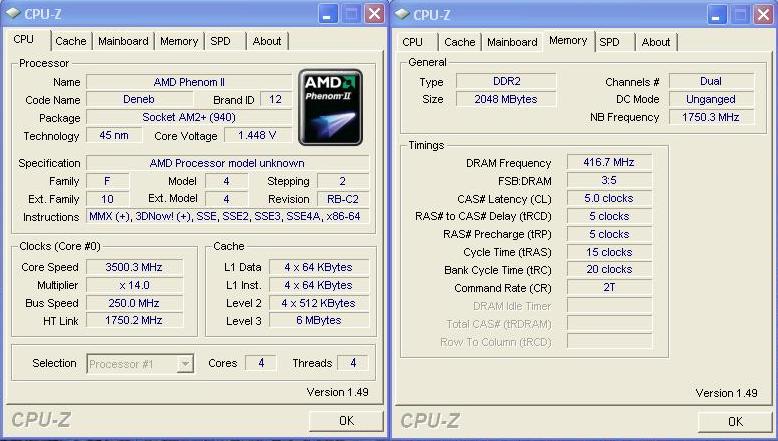Select Mainboard tab in right CPU-Z window
This screenshot has height=441, width=778.
(x=512, y=42)
